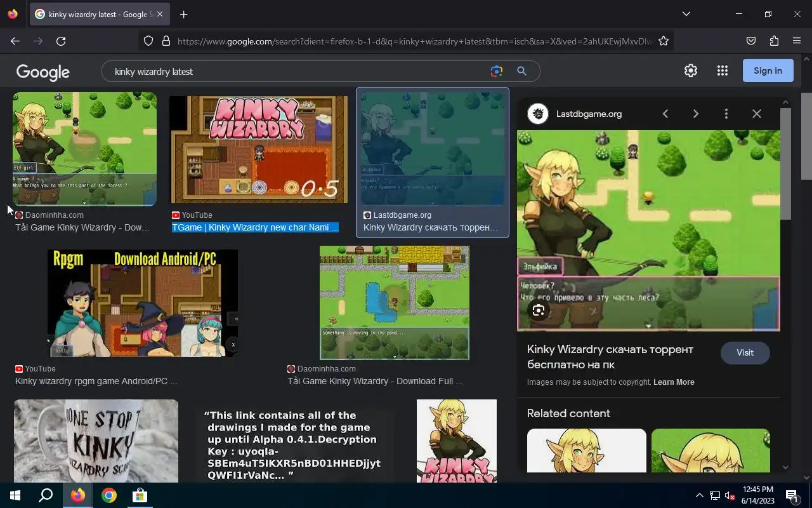Click 'Tải Game Kinky Wizardry - Download Full' caption
The image size is (812, 508).
375,381
